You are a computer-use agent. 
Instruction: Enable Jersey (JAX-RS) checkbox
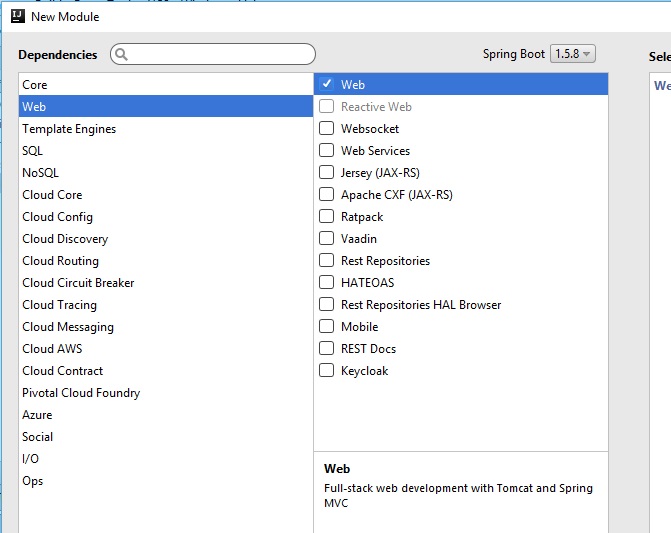point(327,172)
